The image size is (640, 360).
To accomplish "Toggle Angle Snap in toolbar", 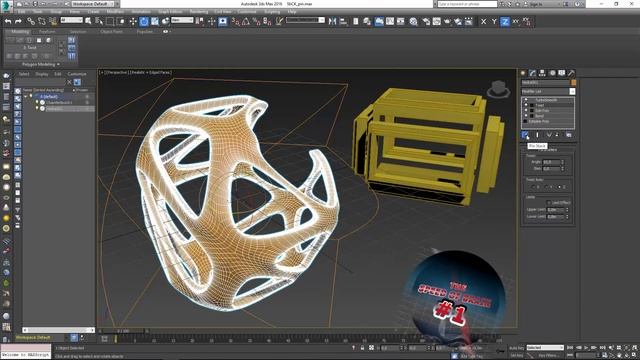I will pyautogui.click(x=246, y=21).
